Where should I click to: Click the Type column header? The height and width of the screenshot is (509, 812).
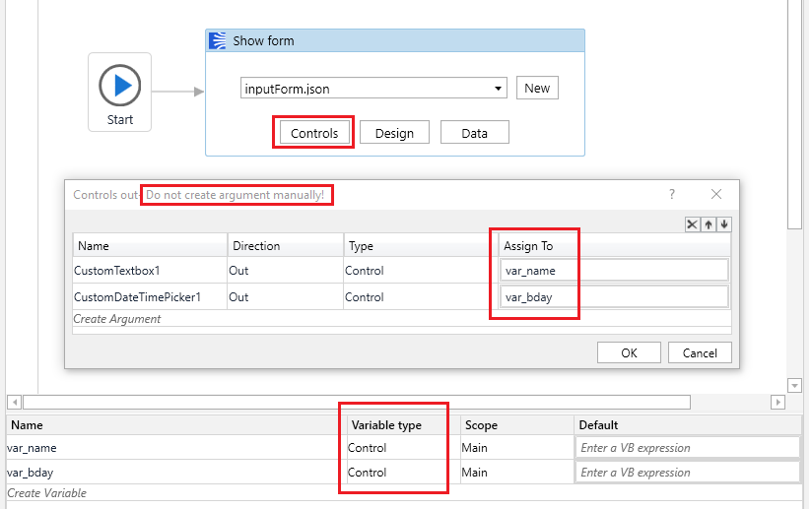click(421, 246)
